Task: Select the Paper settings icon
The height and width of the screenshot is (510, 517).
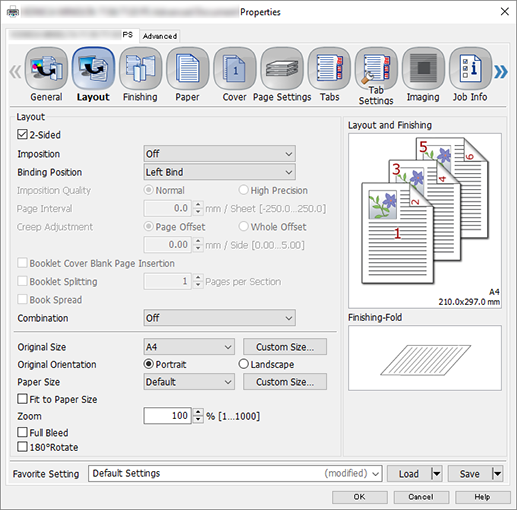Action: click(187, 69)
